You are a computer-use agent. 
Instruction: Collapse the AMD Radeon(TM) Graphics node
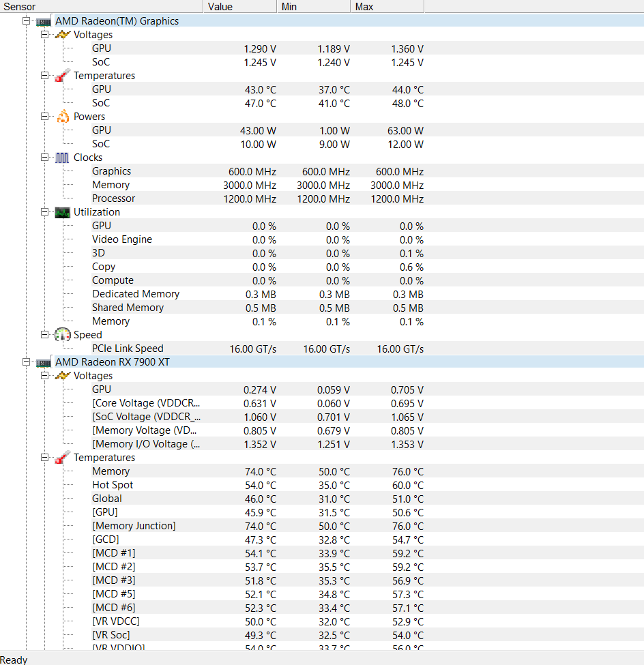[26, 21]
